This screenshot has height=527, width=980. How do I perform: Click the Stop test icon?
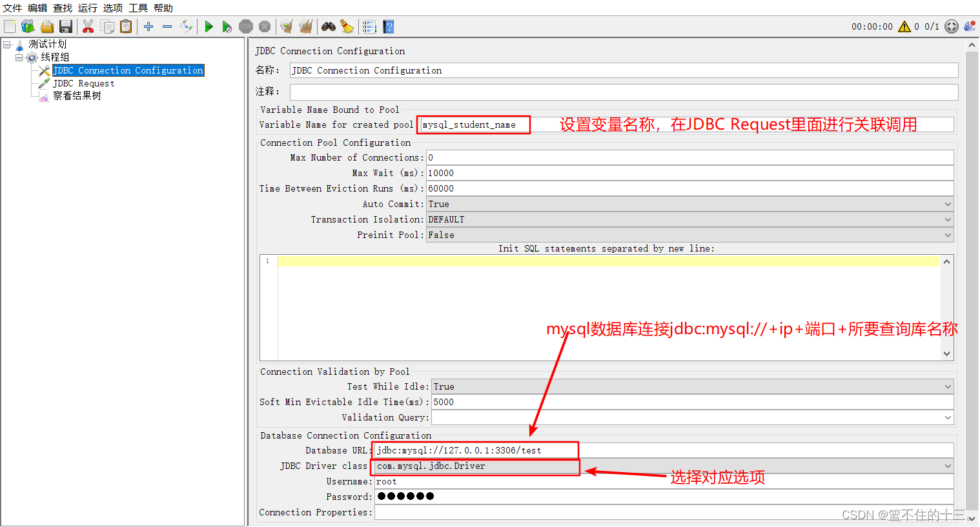tap(246, 26)
